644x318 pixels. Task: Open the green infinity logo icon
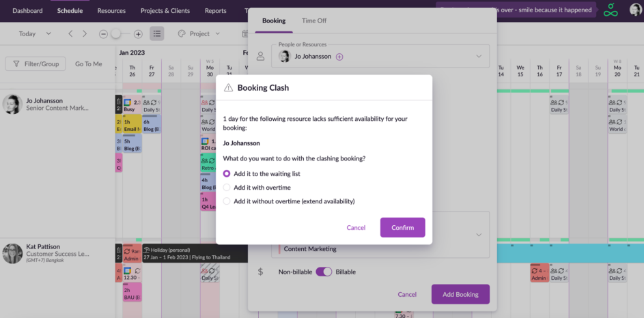coord(611,10)
